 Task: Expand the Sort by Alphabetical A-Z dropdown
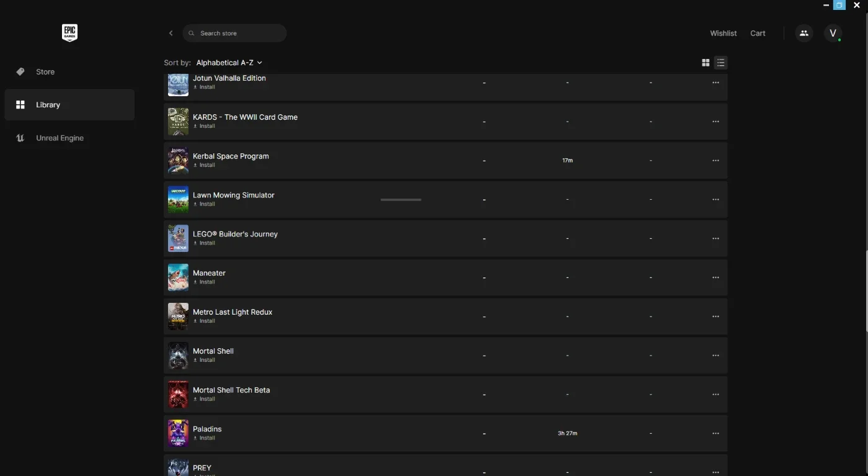click(x=229, y=63)
